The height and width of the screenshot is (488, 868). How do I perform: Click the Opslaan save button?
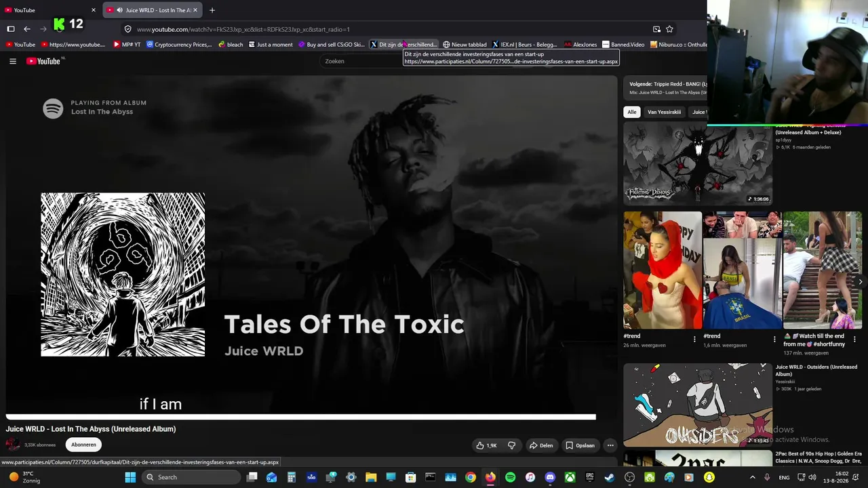click(580, 445)
